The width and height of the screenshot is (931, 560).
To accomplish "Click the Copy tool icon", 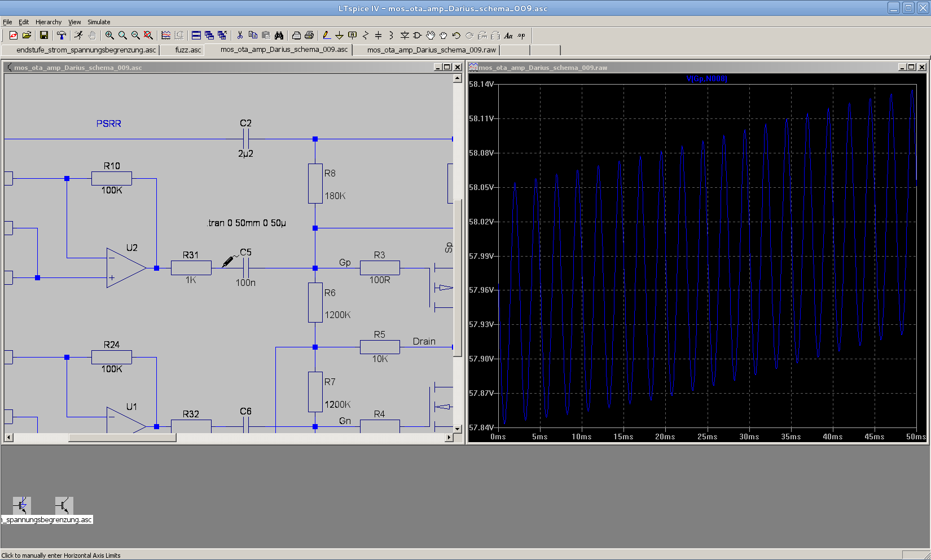I will coord(253,35).
